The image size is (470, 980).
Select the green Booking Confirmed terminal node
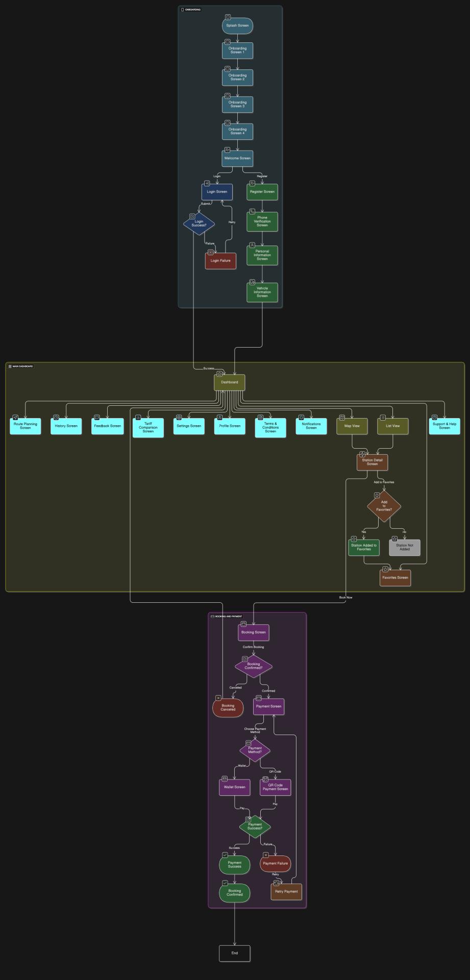click(235, 893)
